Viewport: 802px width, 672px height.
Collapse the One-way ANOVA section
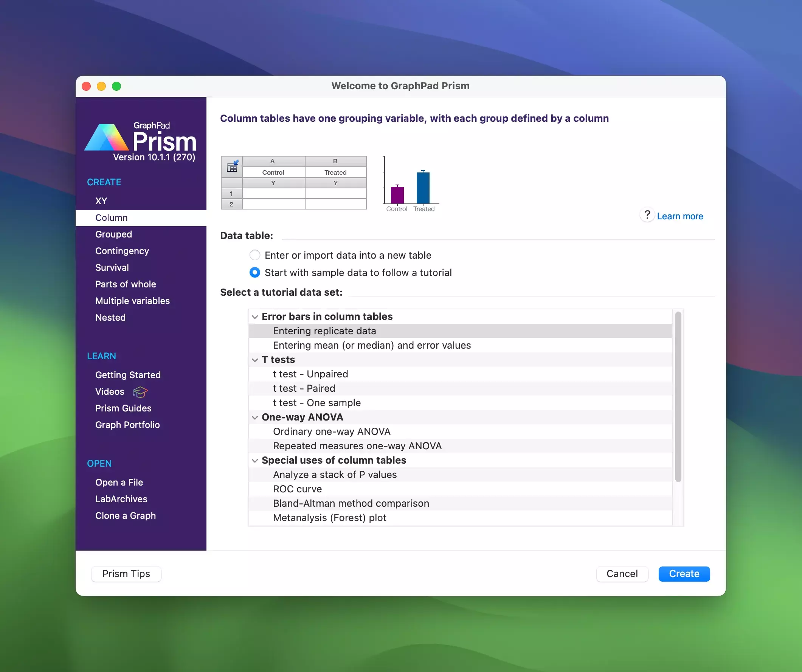coord(255,417)
